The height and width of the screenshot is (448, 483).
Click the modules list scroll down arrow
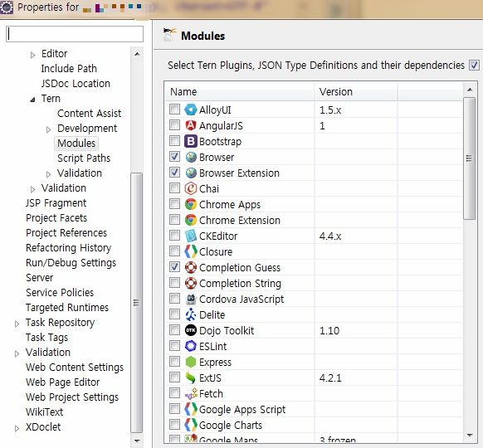pyautogui.click(x=470, y=435)
